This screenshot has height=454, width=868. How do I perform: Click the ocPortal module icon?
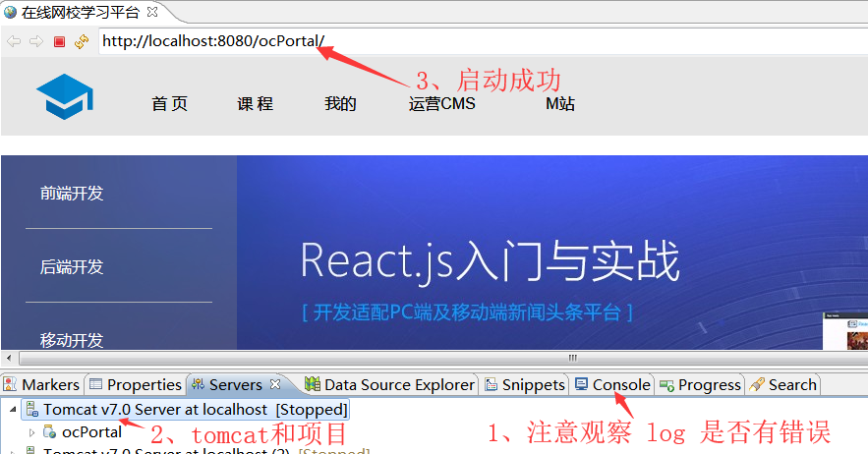50,431
